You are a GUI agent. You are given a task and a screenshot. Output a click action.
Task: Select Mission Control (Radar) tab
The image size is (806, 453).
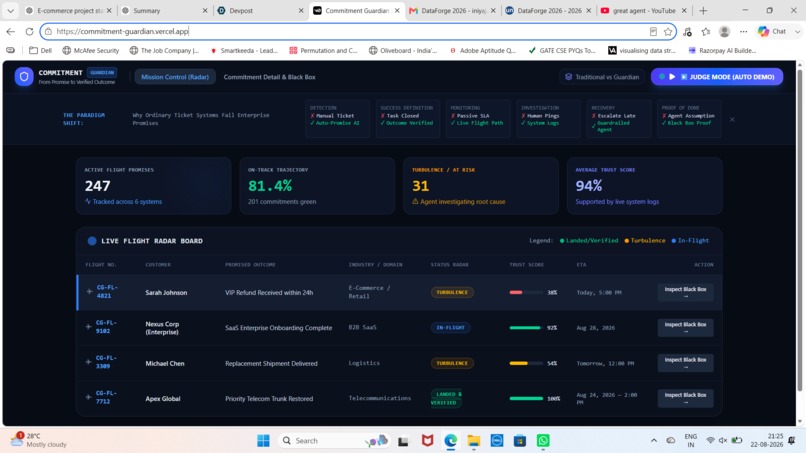click(175, 77)
